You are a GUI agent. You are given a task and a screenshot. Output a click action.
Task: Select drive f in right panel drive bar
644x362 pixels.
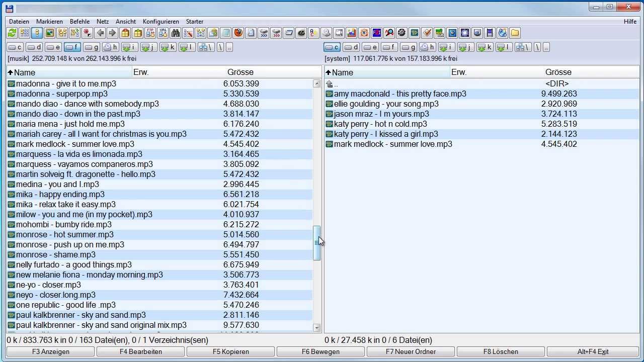tap(389, 47)
